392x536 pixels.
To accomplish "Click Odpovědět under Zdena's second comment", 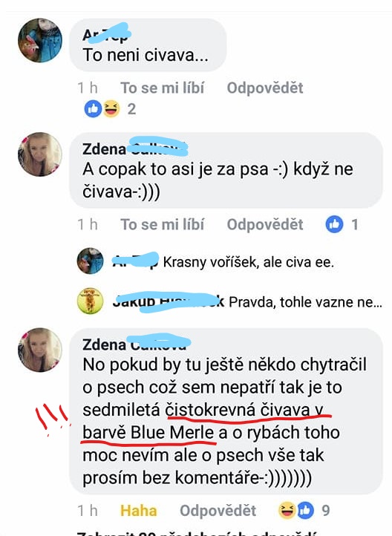I will click(265, 225).
